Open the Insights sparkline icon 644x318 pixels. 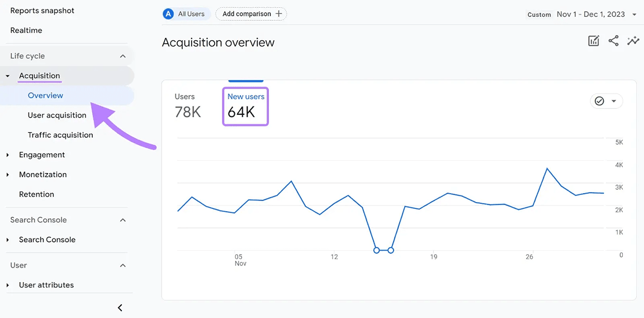(x=633, y=41)
